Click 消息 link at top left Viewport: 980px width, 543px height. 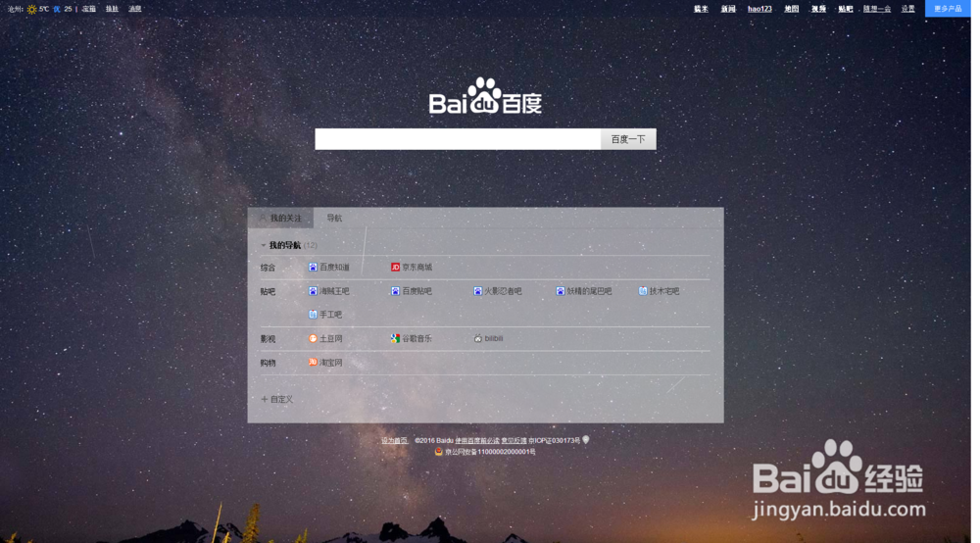click(x=135, y=9)
